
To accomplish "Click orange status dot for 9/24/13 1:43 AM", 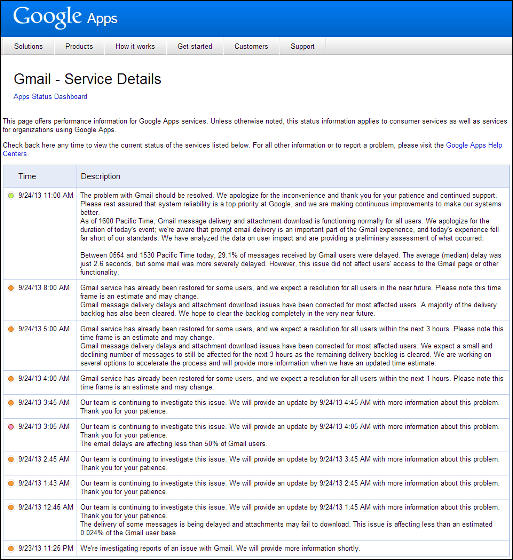I will 11,483.
